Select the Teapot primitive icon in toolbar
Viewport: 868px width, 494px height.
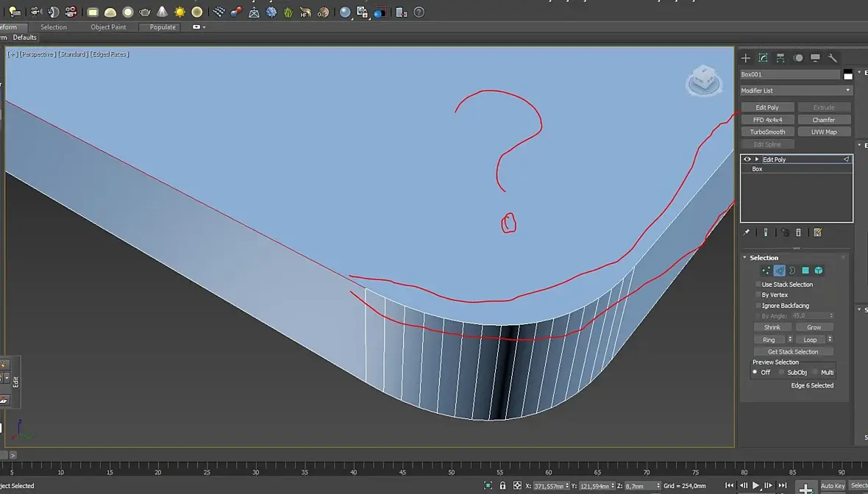145,12
